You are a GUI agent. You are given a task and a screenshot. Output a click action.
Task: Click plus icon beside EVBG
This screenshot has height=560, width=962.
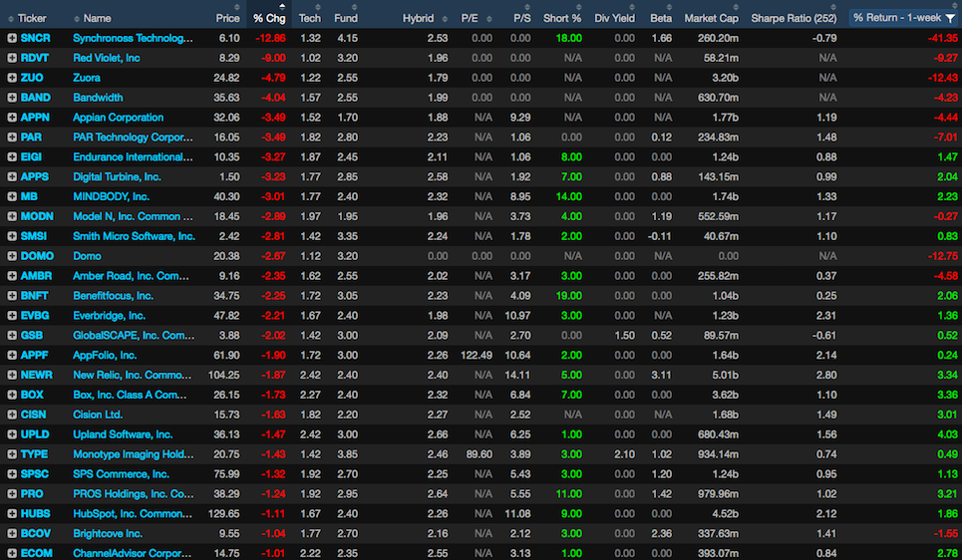pyautogui.click(x=12, y=315)
